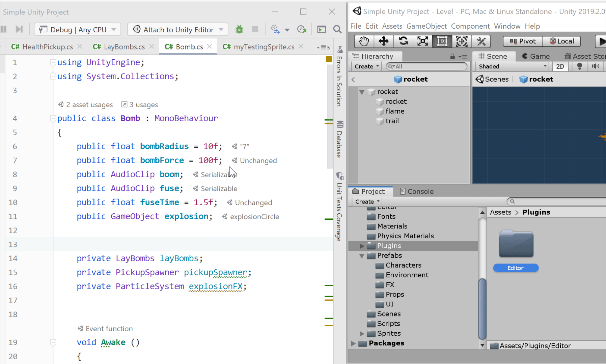This screenshot has height=364, width=606.
Task: Open the Create menu in Hierarchy
Action: tap(365, 66)
